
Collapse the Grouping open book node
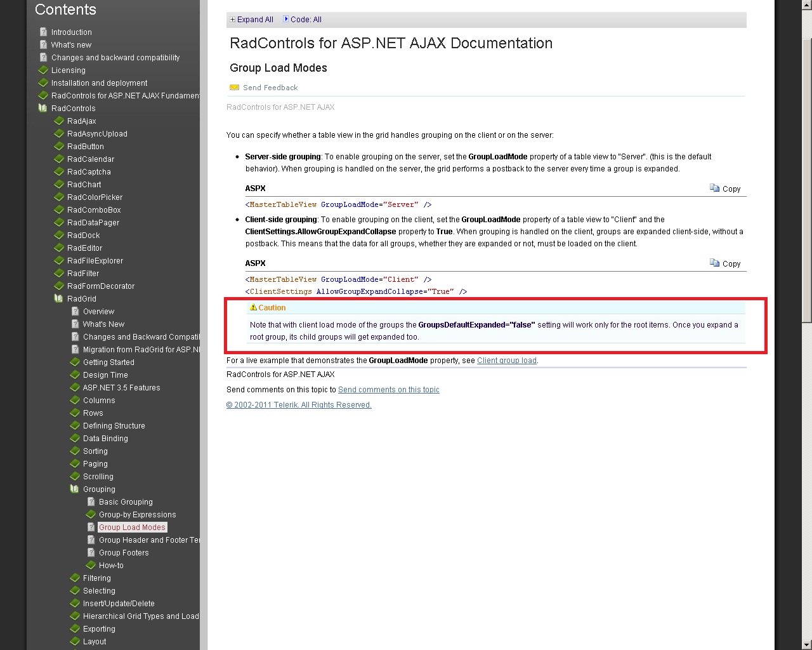[75, 489]
